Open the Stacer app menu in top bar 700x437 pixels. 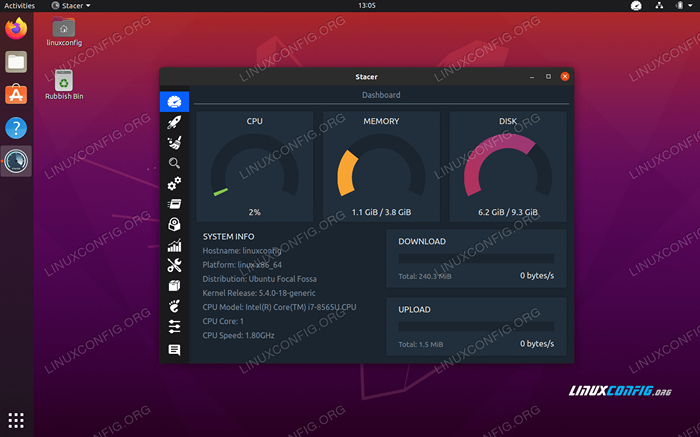point(71,6)
